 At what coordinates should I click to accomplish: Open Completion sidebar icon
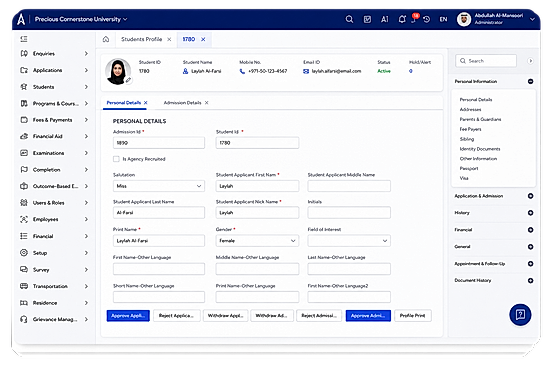coord(24,169)
